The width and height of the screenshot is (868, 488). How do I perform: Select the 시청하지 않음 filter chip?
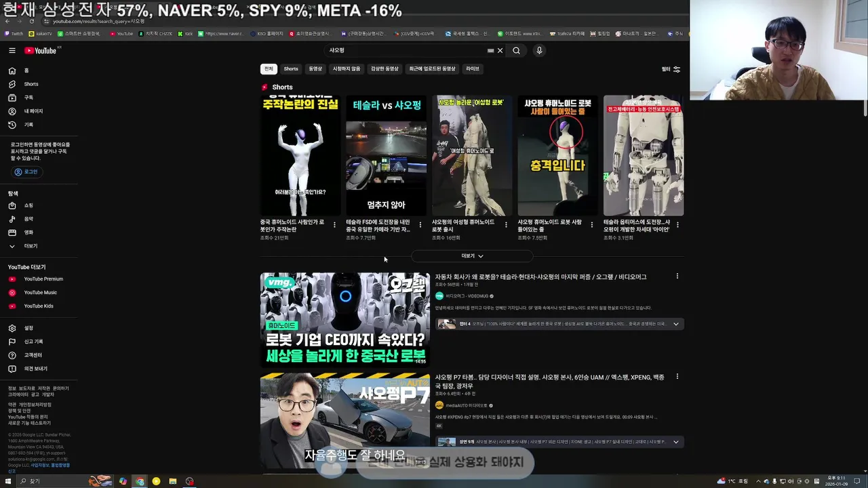coord(347,68)
